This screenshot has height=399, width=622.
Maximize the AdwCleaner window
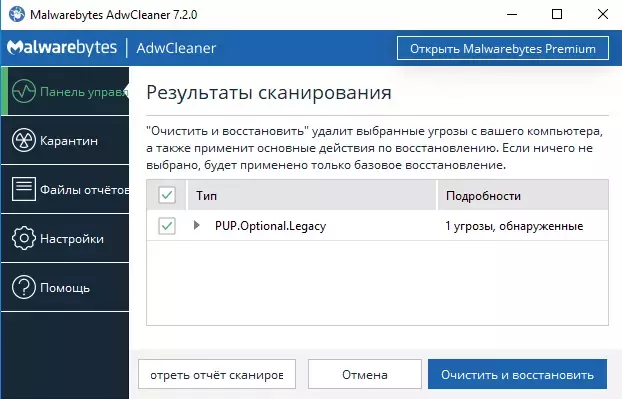tap(557, 14)
